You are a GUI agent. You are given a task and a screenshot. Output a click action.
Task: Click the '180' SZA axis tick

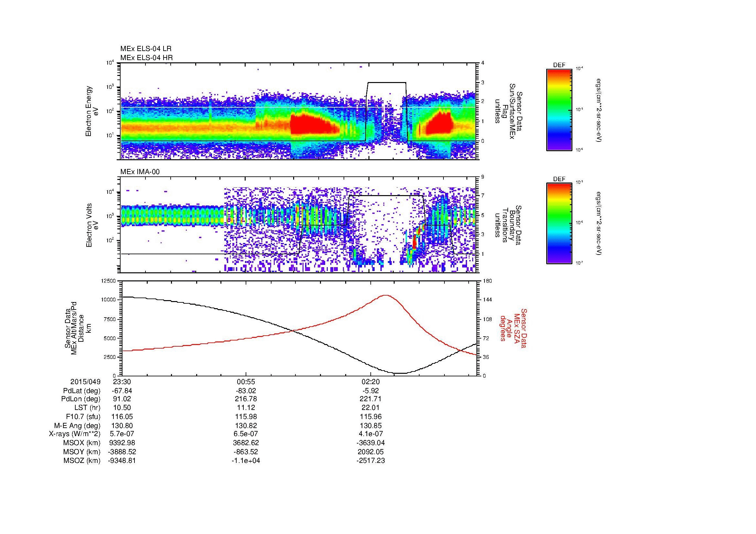click(x=487, y=281)
